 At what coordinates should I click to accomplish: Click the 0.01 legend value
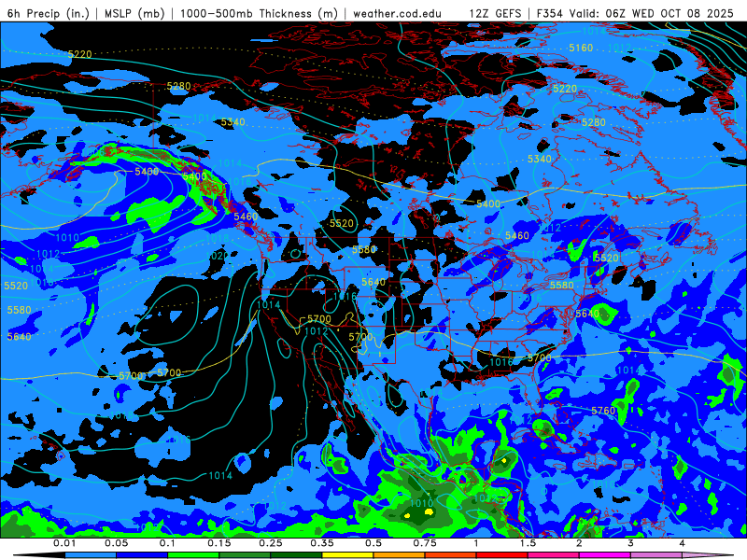[64, 543]
